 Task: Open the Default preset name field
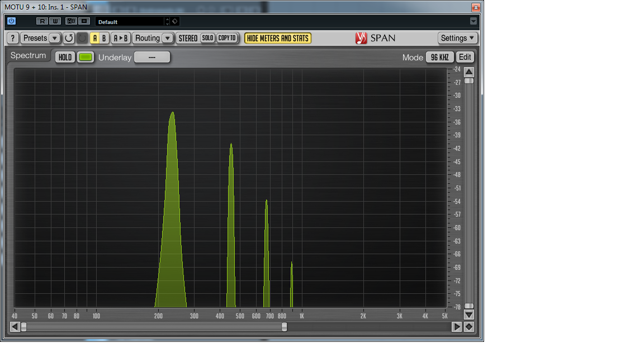pos(130,21)
